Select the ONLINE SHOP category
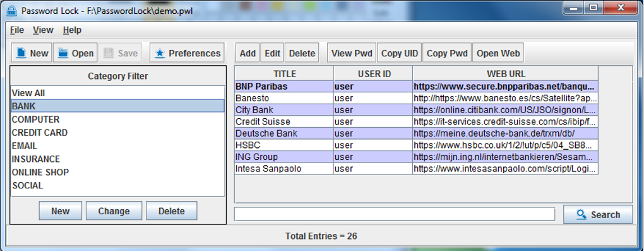Image resolution: width=644 pixels, height=251 pixels. pyautogui.click(x=117, y=172)
